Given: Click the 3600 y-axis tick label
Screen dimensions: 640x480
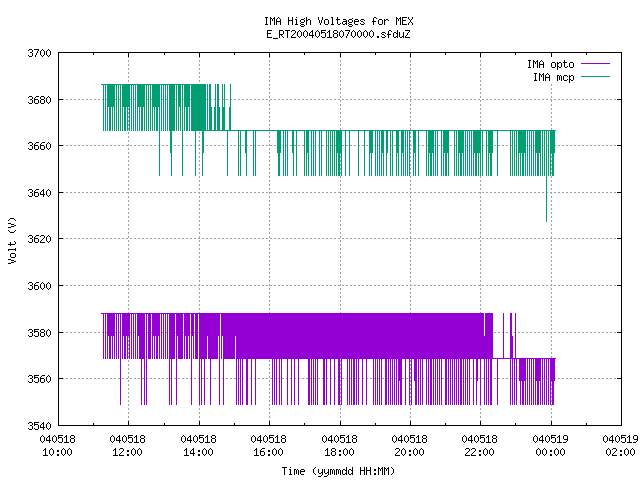Looking at the screenshot, I should click(39, 286).
